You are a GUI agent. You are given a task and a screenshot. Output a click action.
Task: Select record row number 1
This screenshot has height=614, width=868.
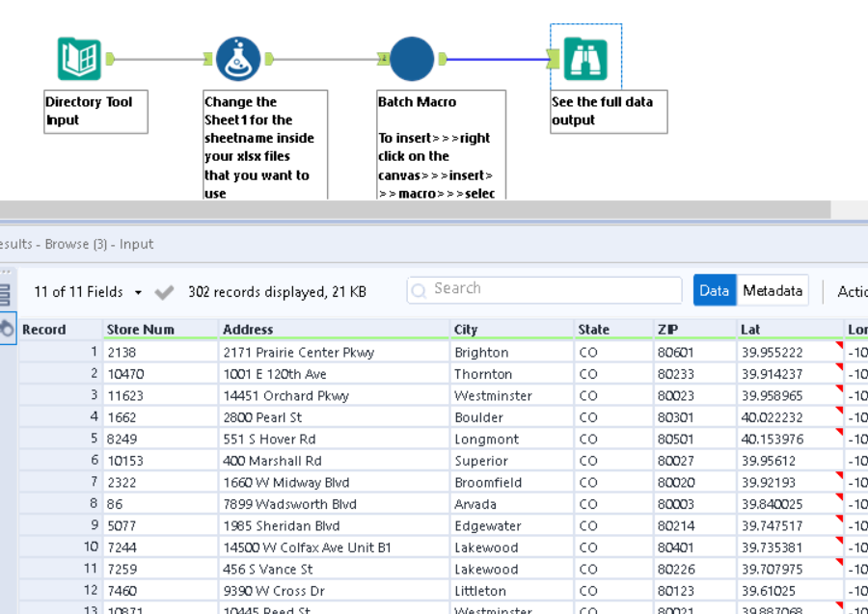pos(58,353)
